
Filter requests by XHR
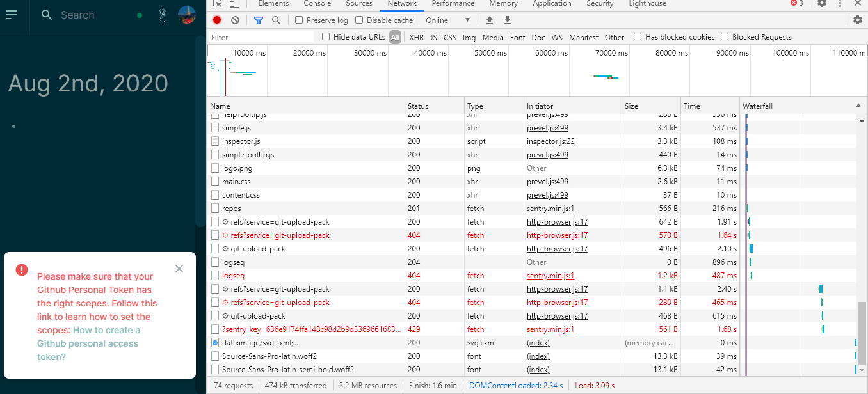(416, 37)
